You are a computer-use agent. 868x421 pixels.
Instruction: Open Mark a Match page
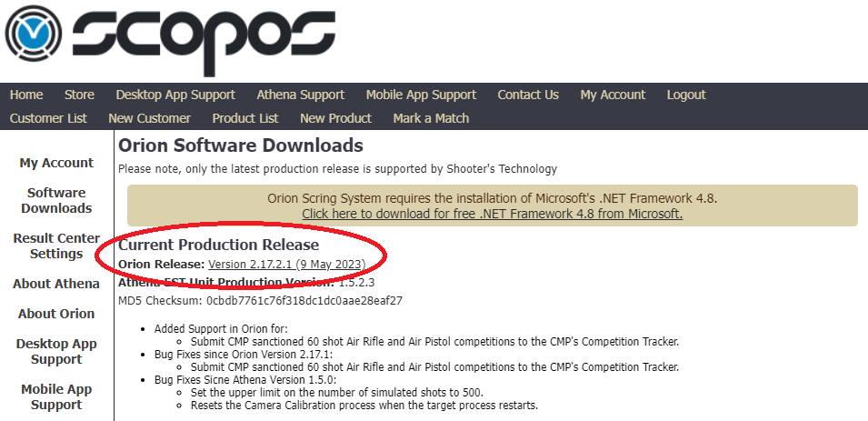click(431, 118)
